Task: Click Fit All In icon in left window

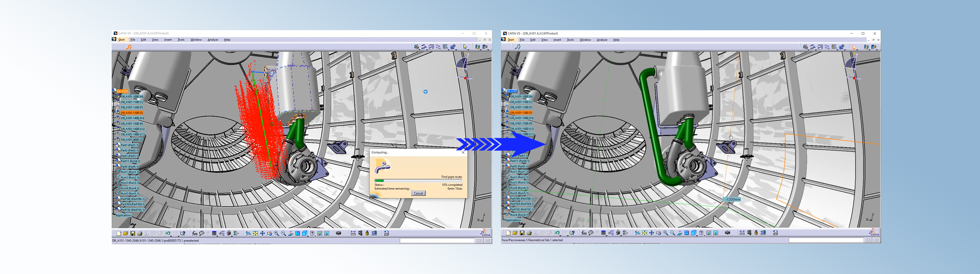Action: click(x=255, y=233)
